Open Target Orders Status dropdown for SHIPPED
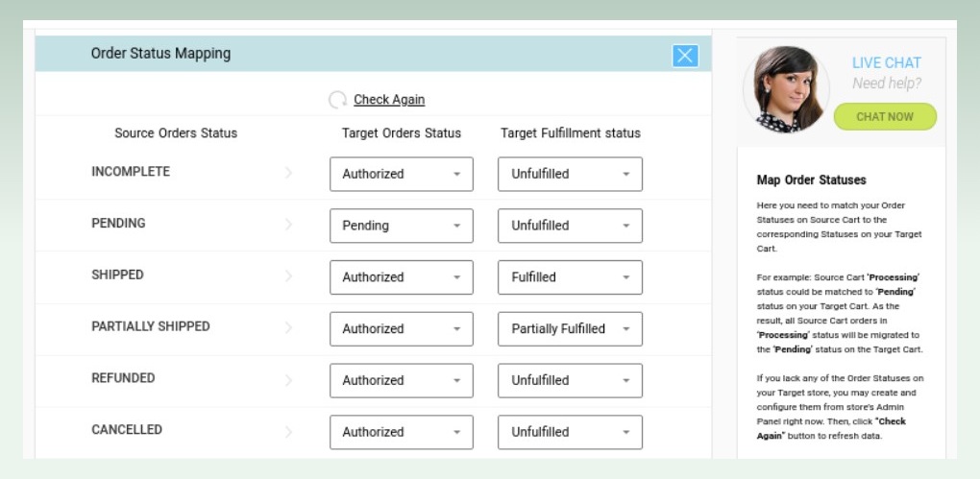The image size is (980, 479). click(402, 277)
